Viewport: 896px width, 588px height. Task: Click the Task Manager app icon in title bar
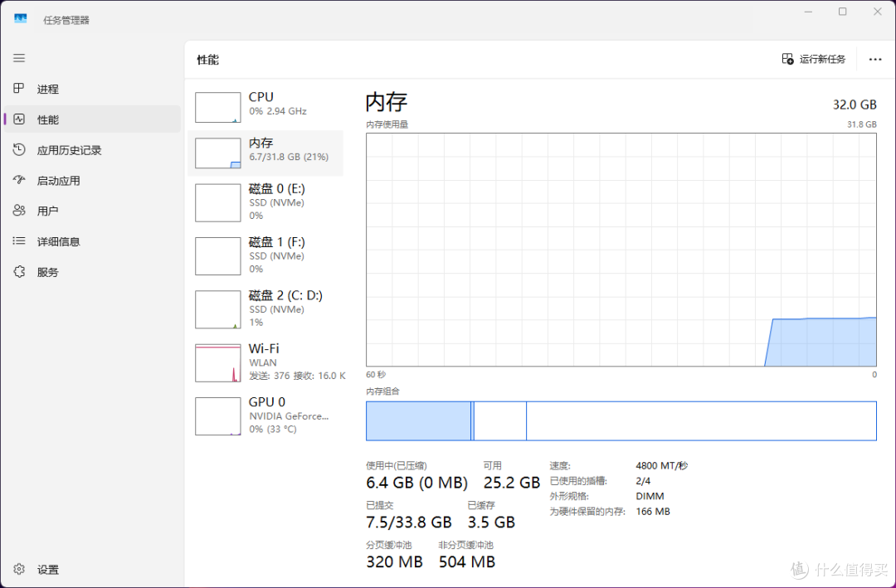[20, 19]
